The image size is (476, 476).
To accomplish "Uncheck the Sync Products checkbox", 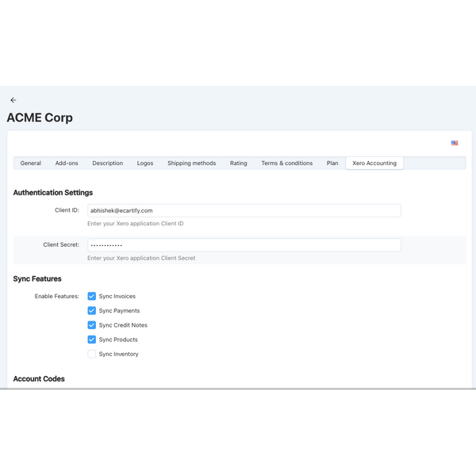I will (92, 340).
